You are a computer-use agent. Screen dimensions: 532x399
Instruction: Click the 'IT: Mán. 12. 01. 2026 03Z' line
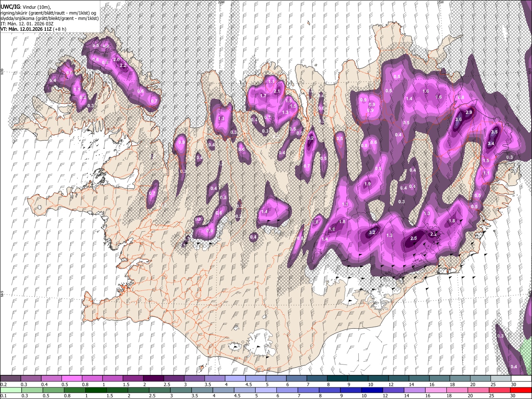(x=27, y=24)
